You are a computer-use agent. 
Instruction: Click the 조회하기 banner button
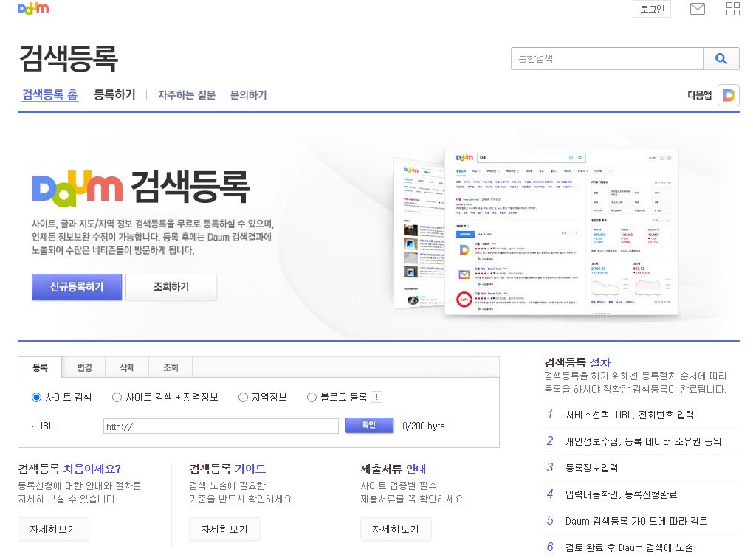coord(171,287)
